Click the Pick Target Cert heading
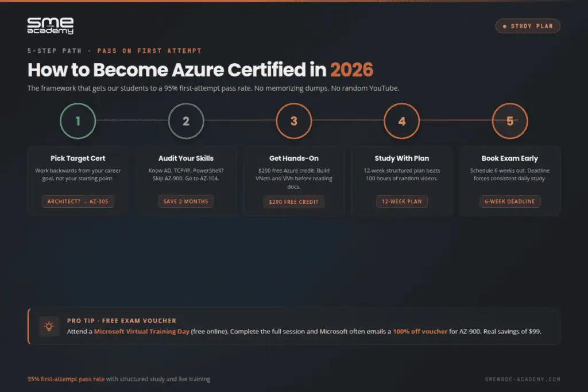 pyautogui.click(x=78, y=158)
